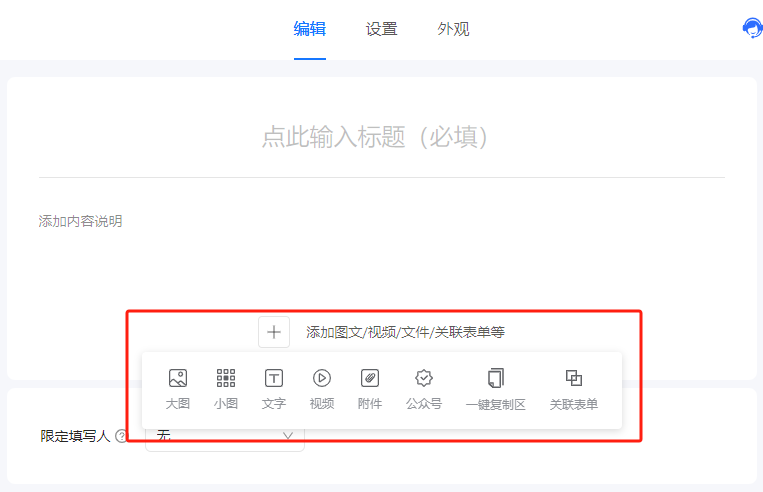This screenshot has height=492, width=763.
Task: Add linked form (关联表单)
Action: (x=574, y=389)
